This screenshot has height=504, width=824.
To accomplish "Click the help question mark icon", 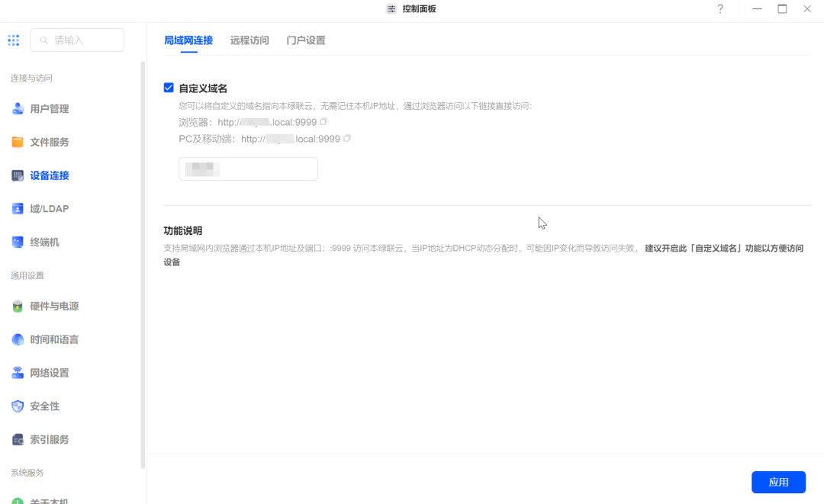I will (720, 9).
